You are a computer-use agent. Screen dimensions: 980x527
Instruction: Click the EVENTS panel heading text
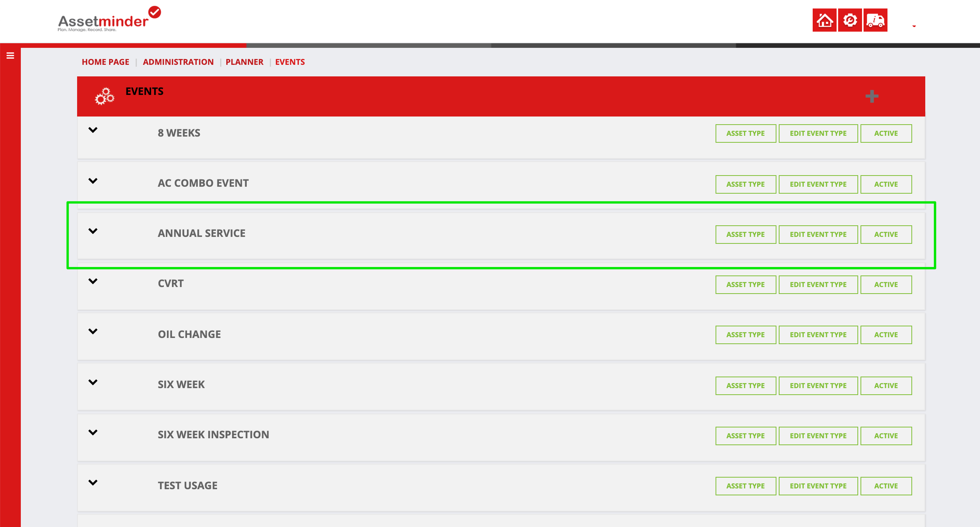[x=145, y=91]
